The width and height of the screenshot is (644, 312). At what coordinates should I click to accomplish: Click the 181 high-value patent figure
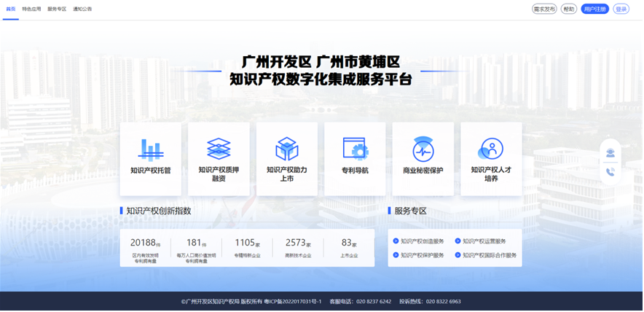click(x=194, y=243)
